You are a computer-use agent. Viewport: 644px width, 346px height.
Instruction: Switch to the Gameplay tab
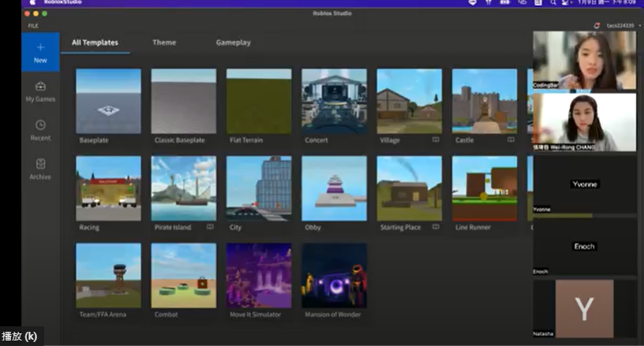[234, 43]
